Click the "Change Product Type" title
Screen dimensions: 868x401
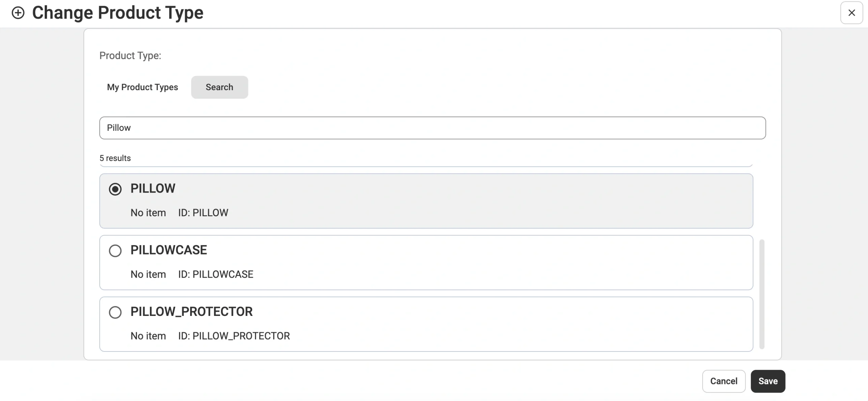pyautogui.click(x=118, y=13)
